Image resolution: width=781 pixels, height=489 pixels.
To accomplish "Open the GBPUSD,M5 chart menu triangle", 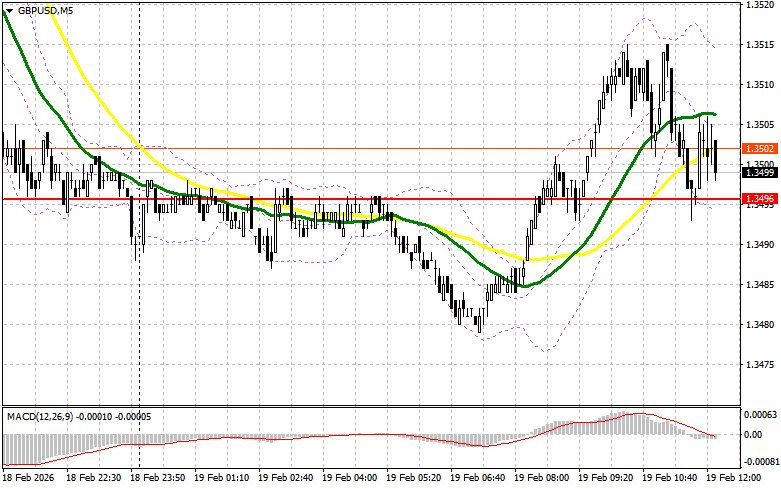I will point(9,10).
